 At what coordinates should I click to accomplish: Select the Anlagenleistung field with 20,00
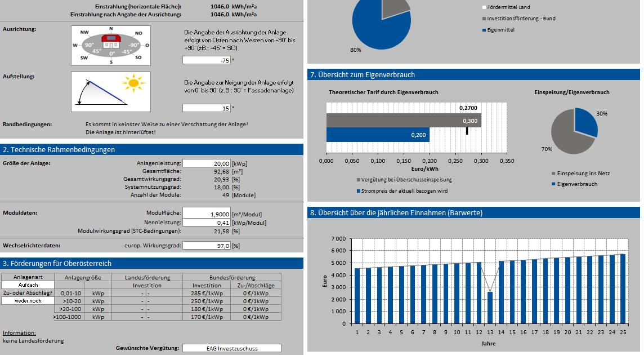coord(207,163)
